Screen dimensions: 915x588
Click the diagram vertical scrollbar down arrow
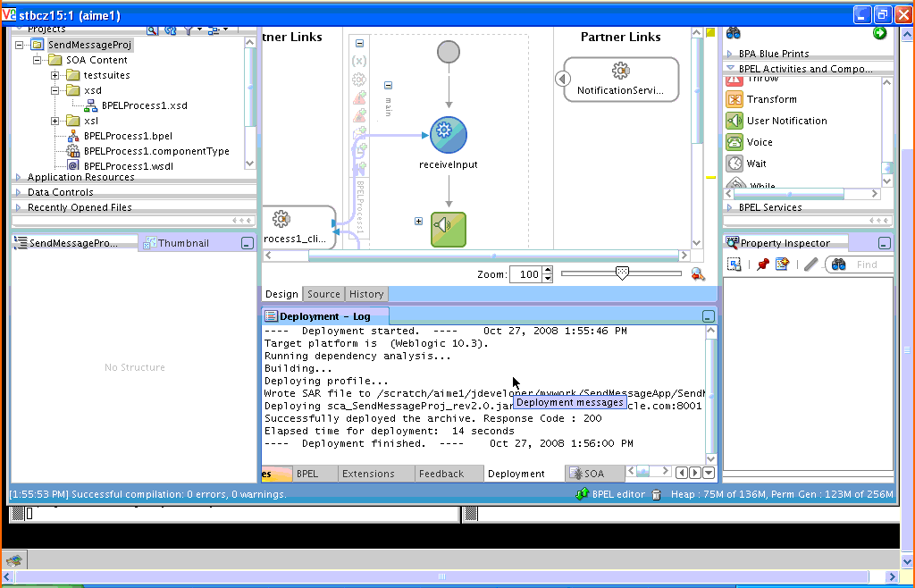pos(697,243)
